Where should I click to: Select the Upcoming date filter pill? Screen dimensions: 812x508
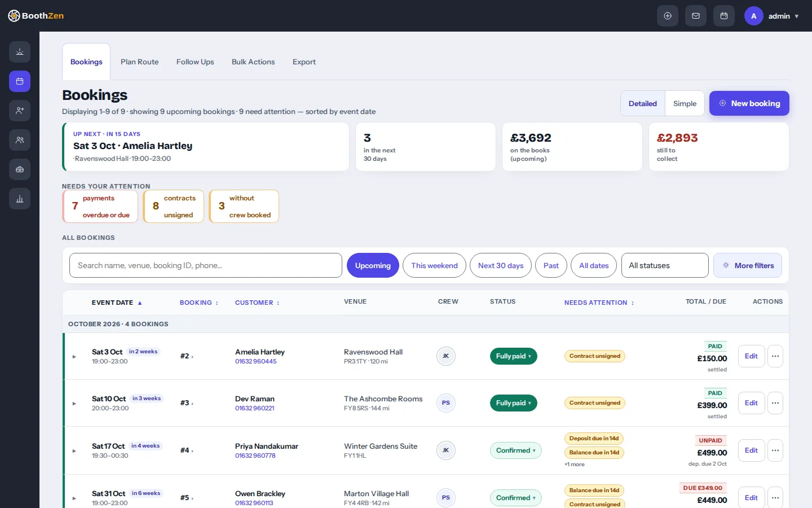point(373,265)
